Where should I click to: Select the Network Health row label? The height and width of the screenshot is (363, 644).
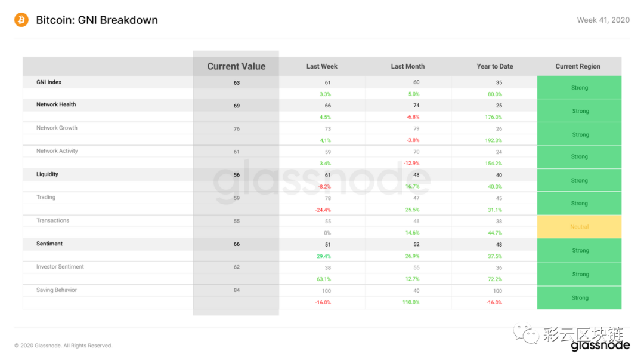[x=56, y=104]
